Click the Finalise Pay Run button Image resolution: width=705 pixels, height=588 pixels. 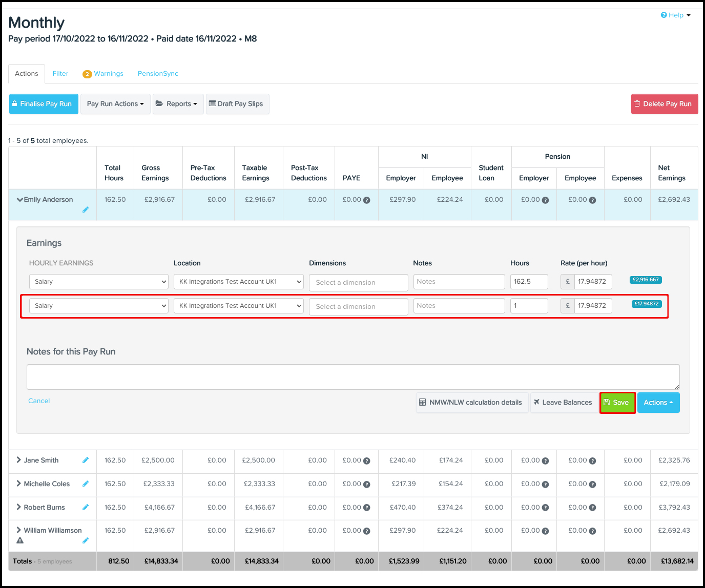click(44, 103)
